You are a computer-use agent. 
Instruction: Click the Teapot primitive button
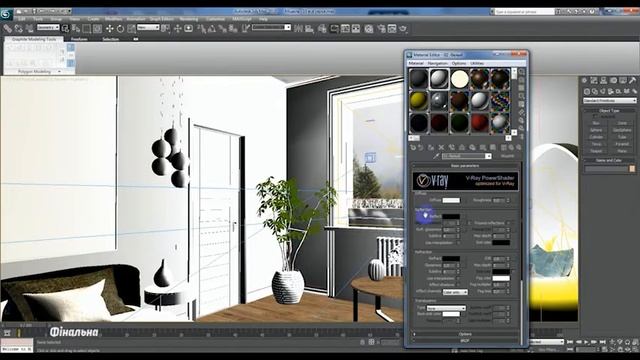click(x=596, y=151)
